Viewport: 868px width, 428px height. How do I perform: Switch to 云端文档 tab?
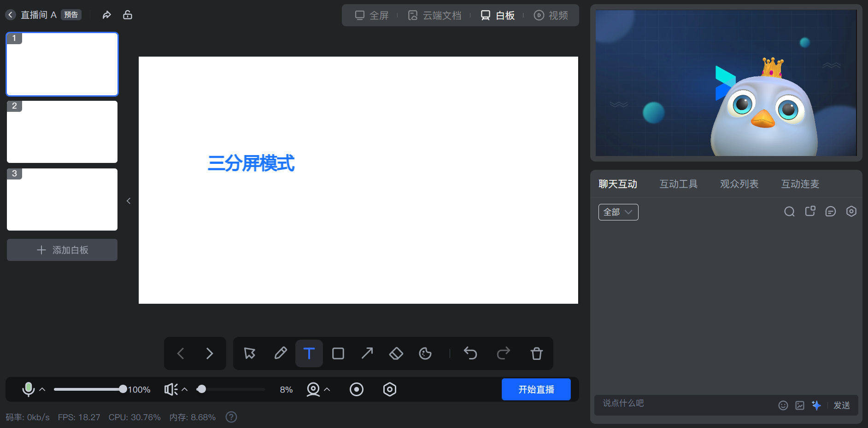pos(434,16)
